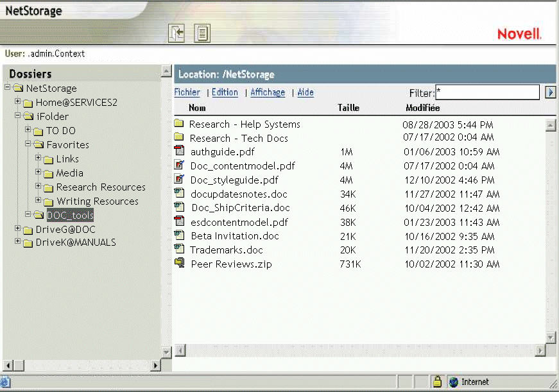This screenshot has height=392, width=559.
Task: Open the Affichage menu
Action: point(268,92)
